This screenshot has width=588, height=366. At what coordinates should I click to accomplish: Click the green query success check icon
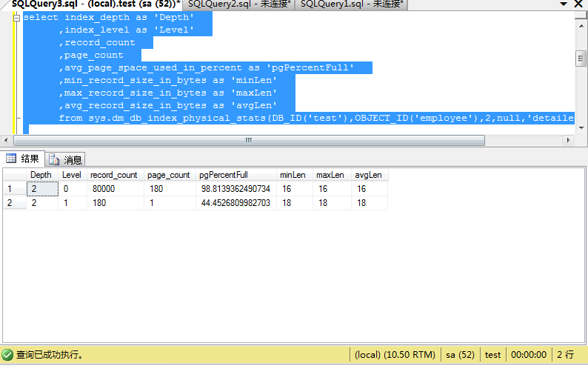7,354
